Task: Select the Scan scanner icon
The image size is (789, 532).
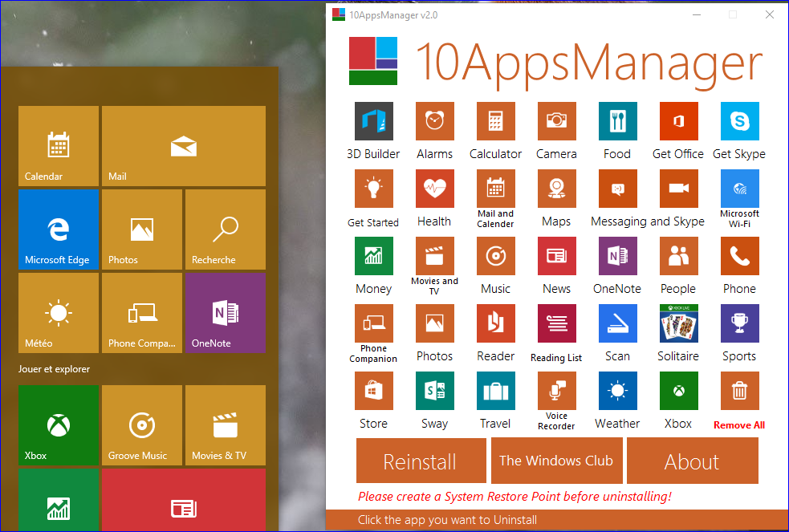Action: point(617,323)
